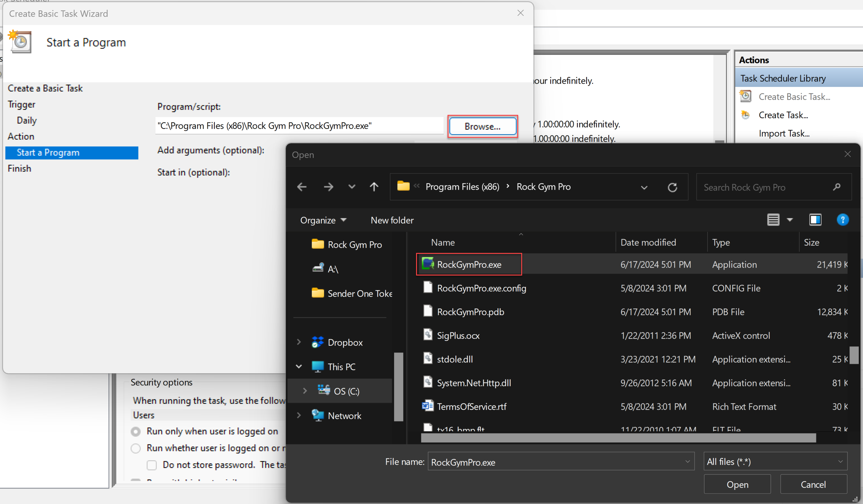Viewport: 863px width, 504px height.
Task: Sort files by Name column
Action: 443,242
